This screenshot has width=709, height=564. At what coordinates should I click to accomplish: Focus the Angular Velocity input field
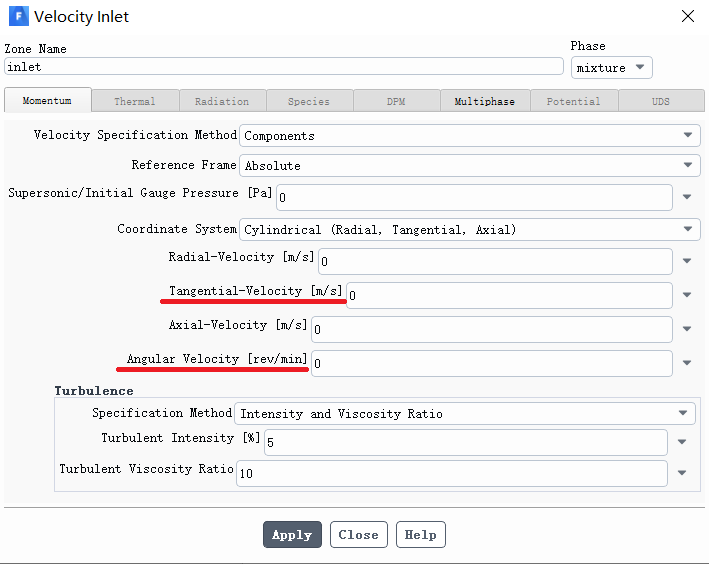pos(491,363)
